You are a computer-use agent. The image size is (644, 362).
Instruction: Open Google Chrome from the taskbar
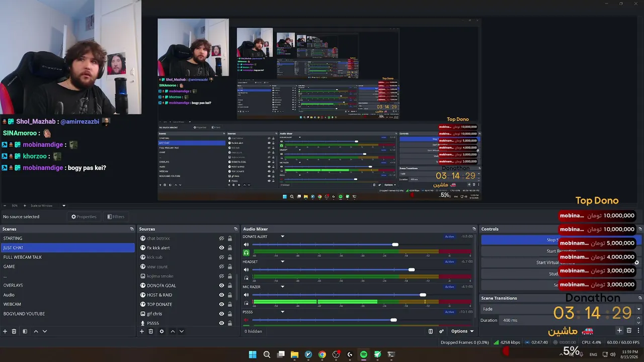[x=322, y=354]
